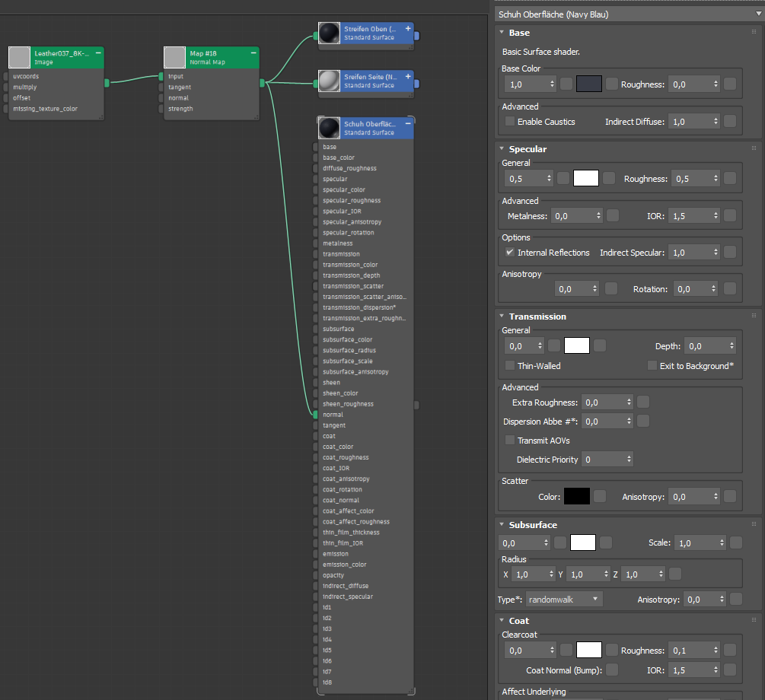Screen dimensions: 765x700
Task: Click the normal input socket on Schuh Oberfläche
Action: 315,415
